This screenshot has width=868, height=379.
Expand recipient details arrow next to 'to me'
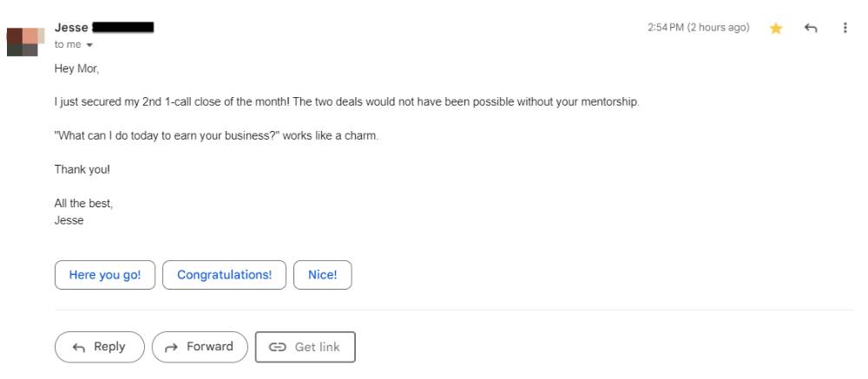(89, 45)
